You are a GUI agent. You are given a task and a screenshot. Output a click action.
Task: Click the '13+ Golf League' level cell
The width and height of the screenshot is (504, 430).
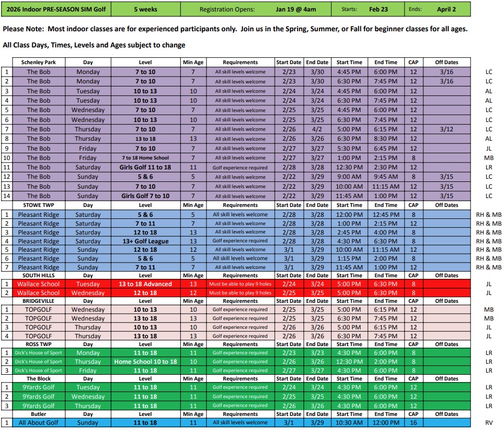[x=145, y=241]
